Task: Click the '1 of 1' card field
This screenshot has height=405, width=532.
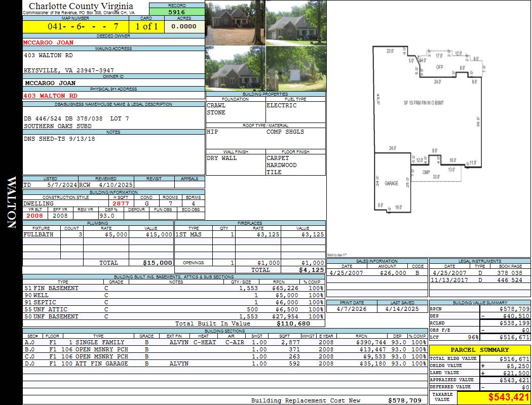Action: click(x=146, y=26)
